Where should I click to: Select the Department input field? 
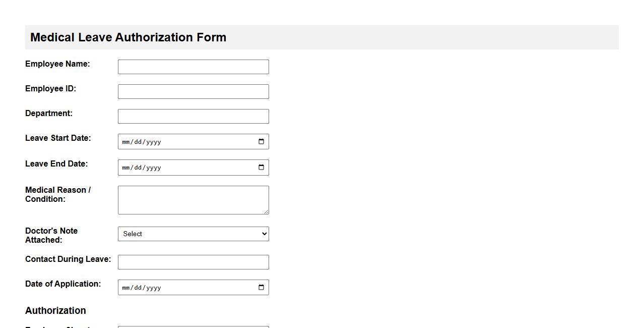(x=193, y=116)
